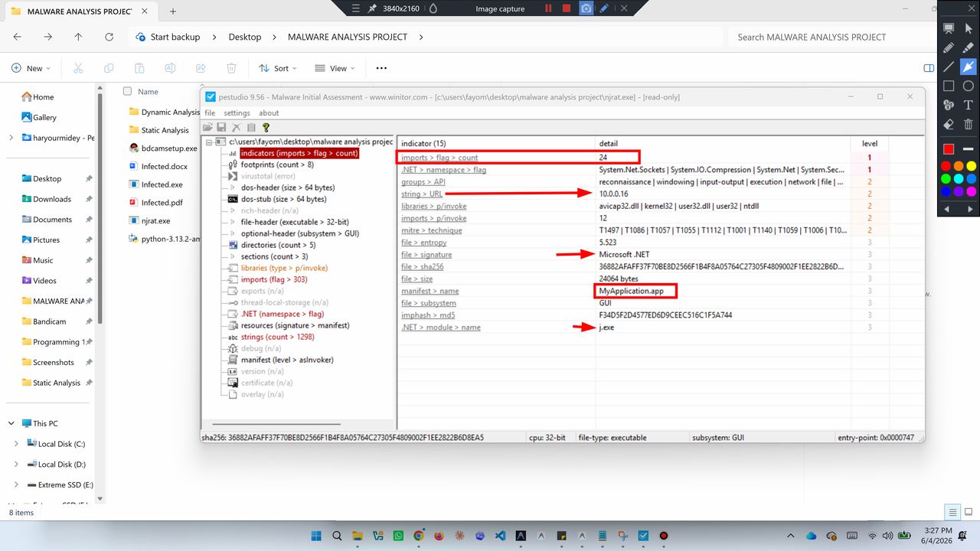The width and height of the screenshot is (980, 551).
Task: Select the numbering stamp tool
Action: pos(949,105)
